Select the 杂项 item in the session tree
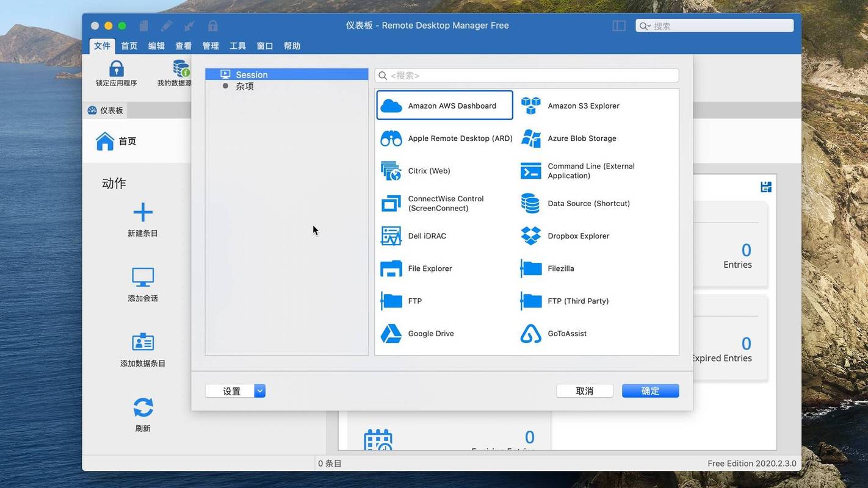Image resolution: width=868 pixels, height=488 pixels. point(244,86)
